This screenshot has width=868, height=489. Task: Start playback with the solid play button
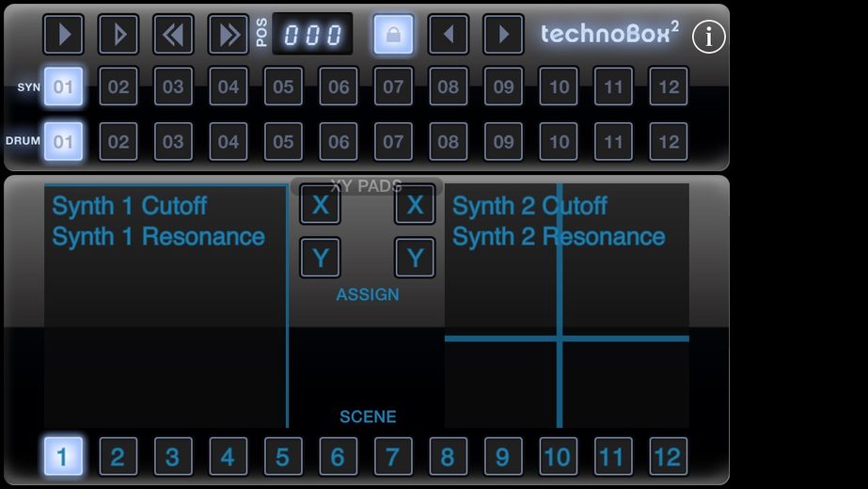click(64, 35)
